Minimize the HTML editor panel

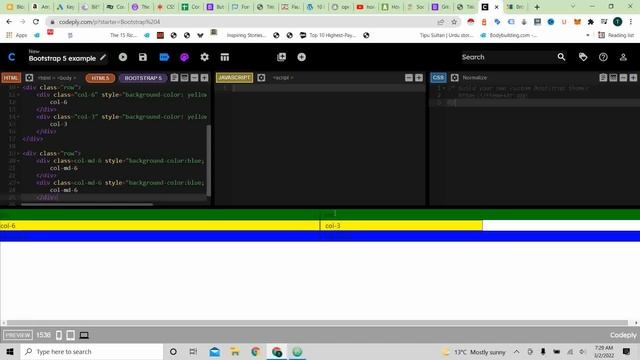(x=194, y=78)
